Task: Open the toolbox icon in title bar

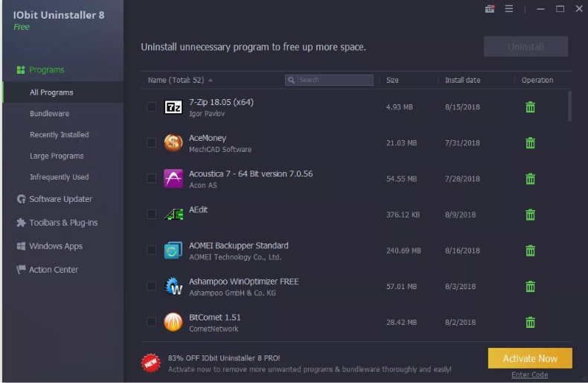Action: coord(490,9)
